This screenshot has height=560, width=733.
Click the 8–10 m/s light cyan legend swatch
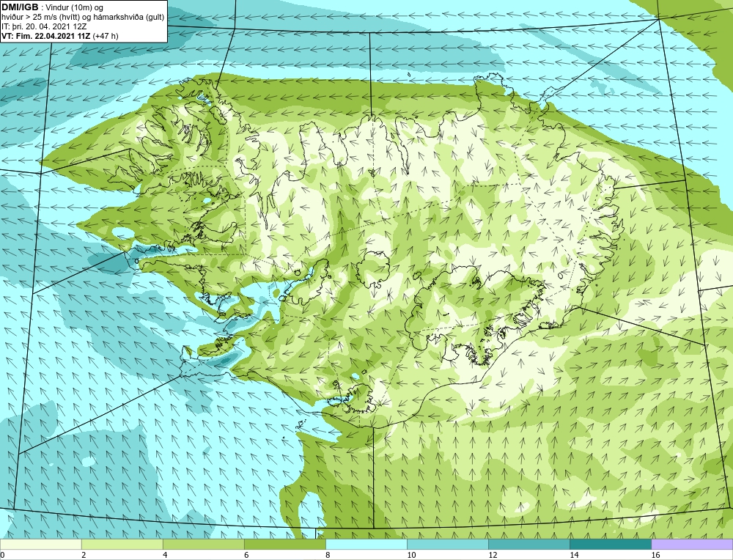point(366,544)
